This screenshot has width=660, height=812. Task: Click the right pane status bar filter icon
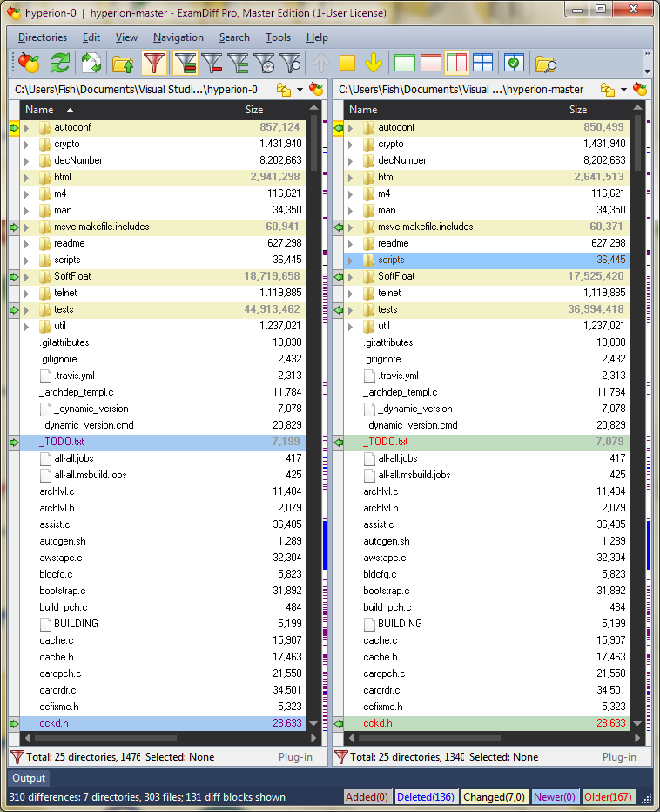(341, 757)
